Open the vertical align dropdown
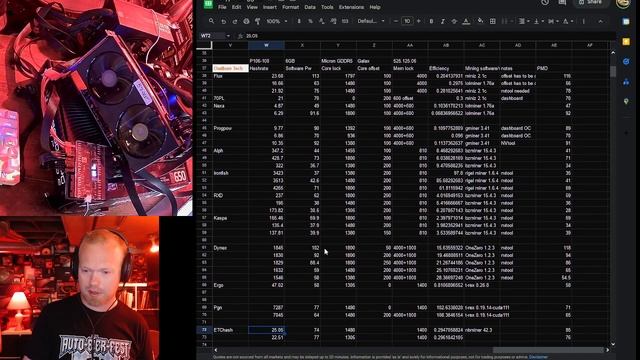 538,21
